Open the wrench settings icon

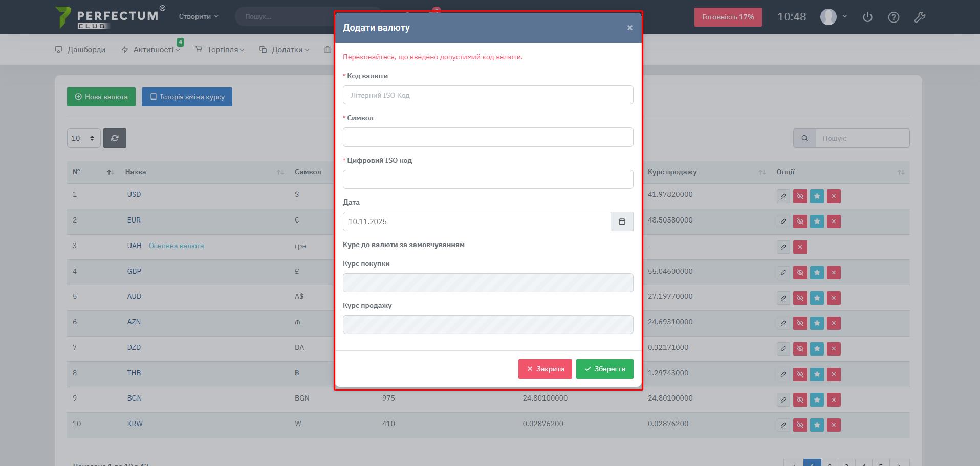pos(920,17)
